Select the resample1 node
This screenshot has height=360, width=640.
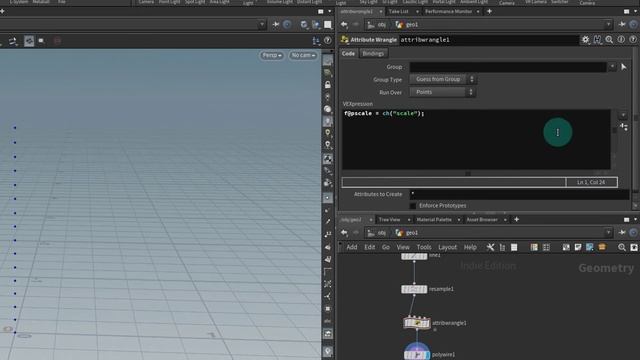pos(414,289)
